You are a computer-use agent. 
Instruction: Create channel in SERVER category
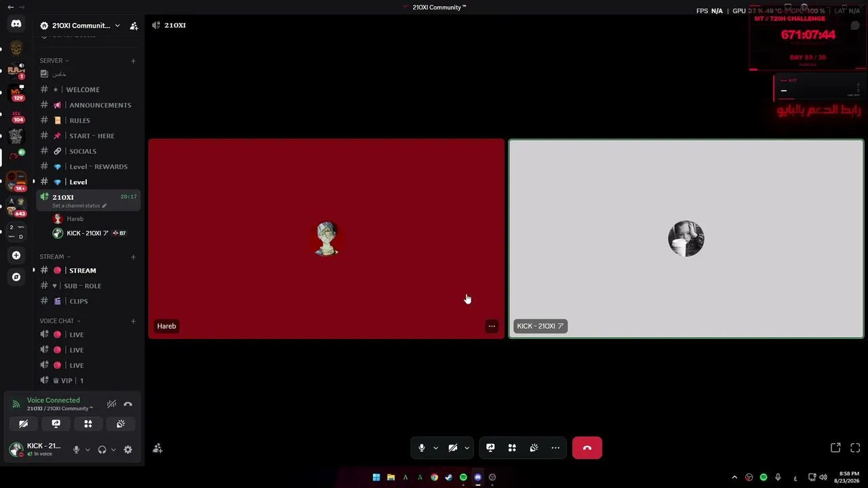(x=133, y=61)
